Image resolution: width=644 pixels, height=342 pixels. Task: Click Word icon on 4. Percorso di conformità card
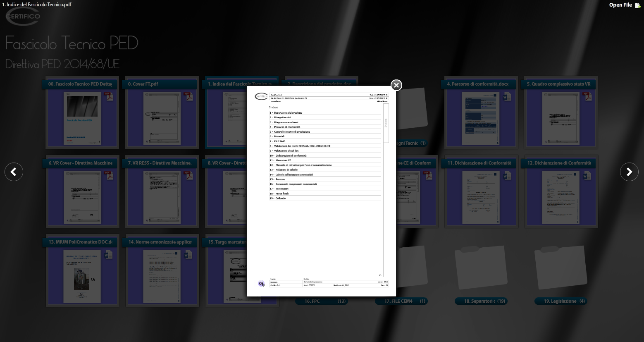click(x=507, y=96)
